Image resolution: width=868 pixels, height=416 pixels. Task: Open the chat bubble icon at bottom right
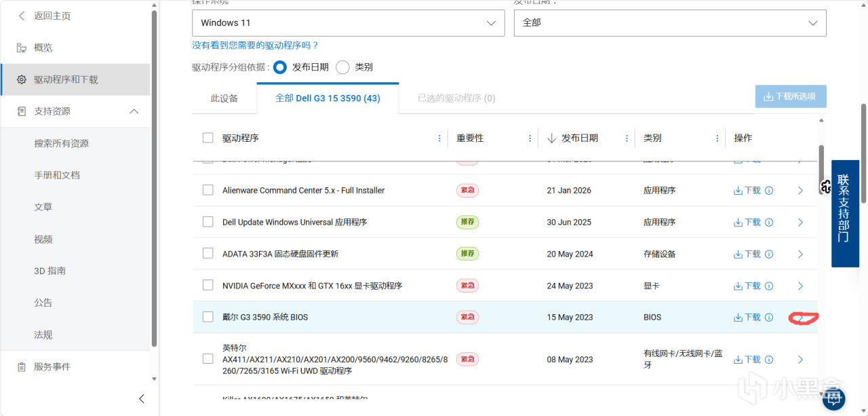click(833, 399)
